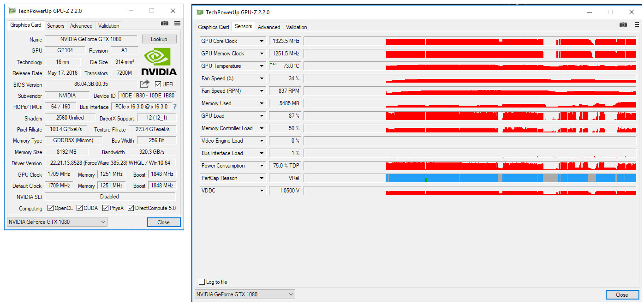The image size is (644, 306).
Task: Click the NVIDIA SLI field showing Disabled
Action: click(110, 197)
